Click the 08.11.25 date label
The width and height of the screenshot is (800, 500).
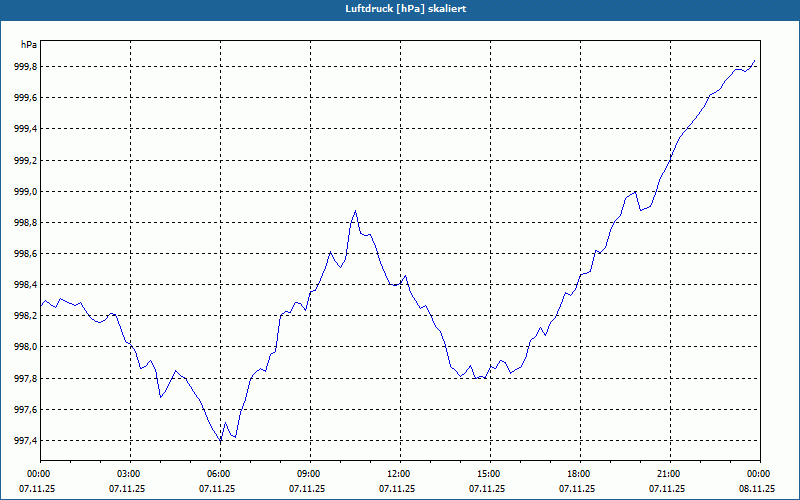(x=757, y=489)
